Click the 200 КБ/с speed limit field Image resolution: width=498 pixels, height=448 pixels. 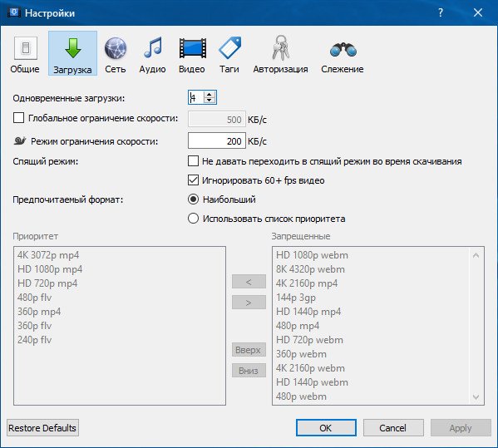(x=217, y=140)
